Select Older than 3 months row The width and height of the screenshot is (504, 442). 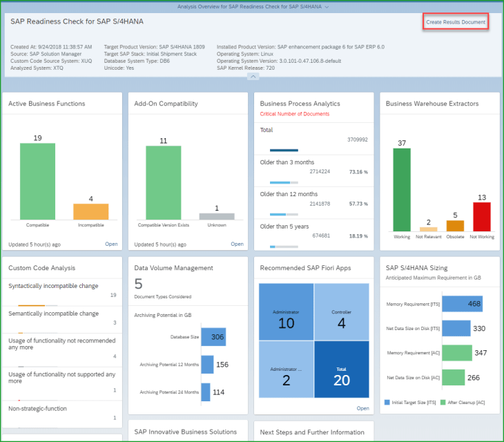pyautogui.click(x=313, y=171)
